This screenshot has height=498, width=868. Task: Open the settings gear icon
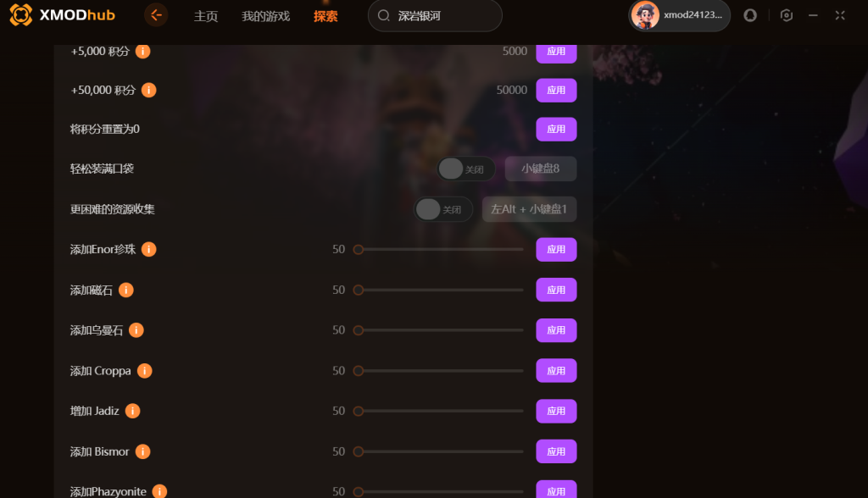tap(786, 15)
